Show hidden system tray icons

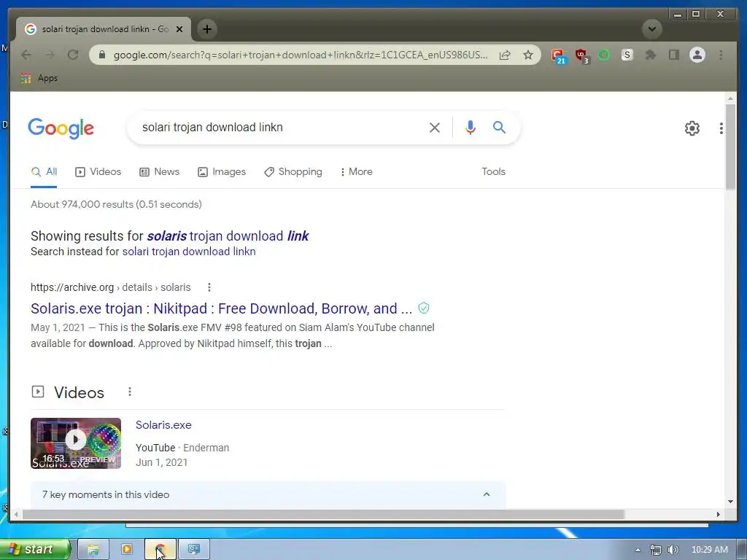[x=638, y=550]
